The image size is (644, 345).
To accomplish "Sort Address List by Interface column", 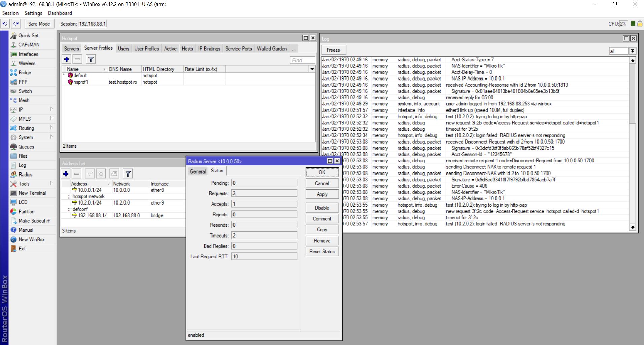I will (167, 184).
